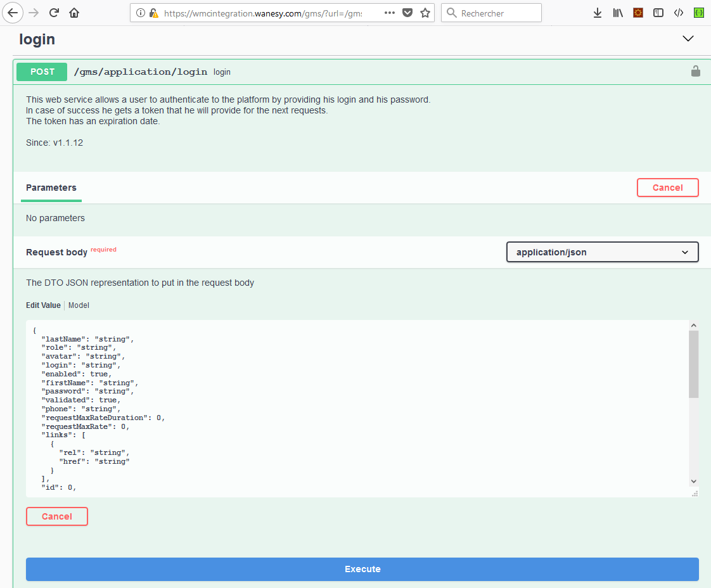Save page to Pocket
Viewport: 711px width, 588px height.
point(408,13)
